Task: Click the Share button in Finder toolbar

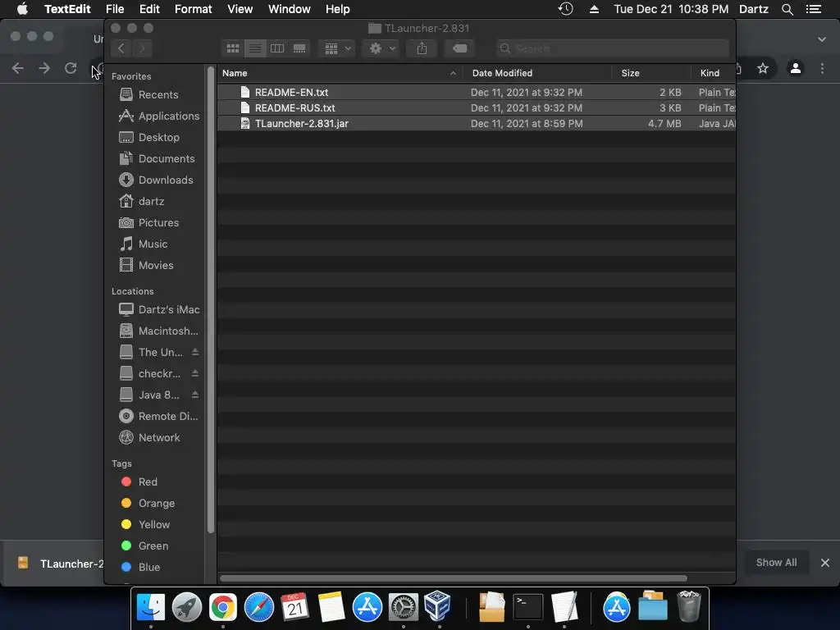Action: click(x=422, y=48)
